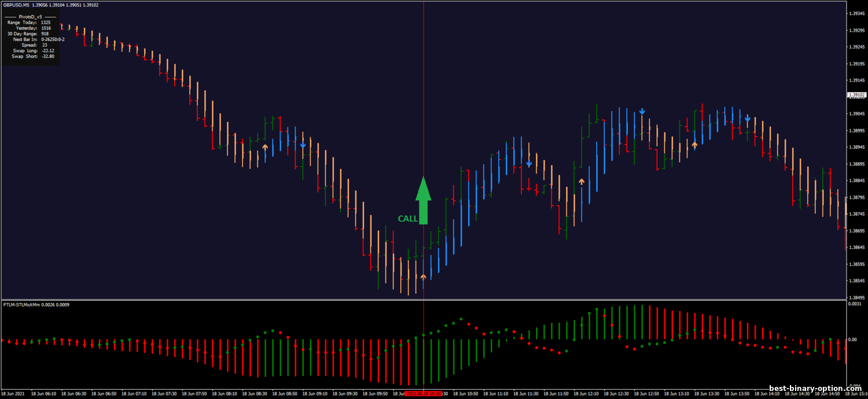
Task: Click the 18 Jun 11:50 time label
Action: tap(557, 393)
